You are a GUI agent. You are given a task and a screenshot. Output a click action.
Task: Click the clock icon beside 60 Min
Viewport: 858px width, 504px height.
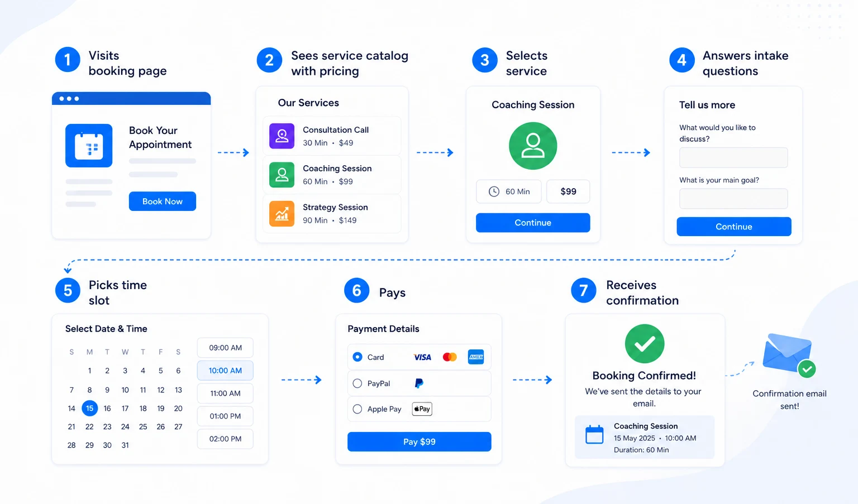tap(494, 191)
